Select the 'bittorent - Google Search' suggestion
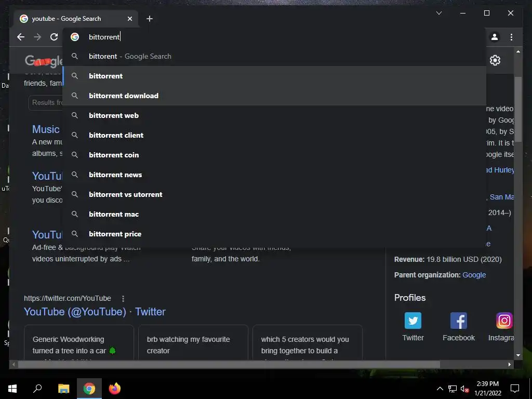This screenshot has width=532, height=399. click(x=274, y=56)
